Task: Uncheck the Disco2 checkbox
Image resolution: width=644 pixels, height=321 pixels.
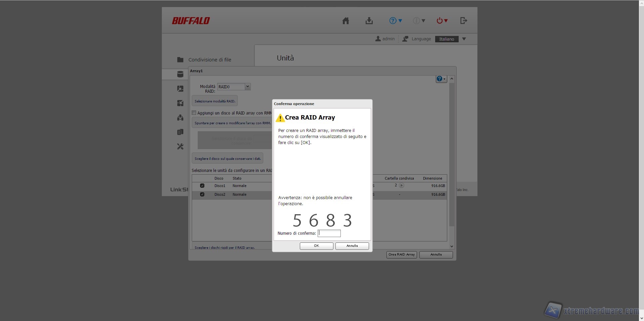Action: (x=202, y=194)
